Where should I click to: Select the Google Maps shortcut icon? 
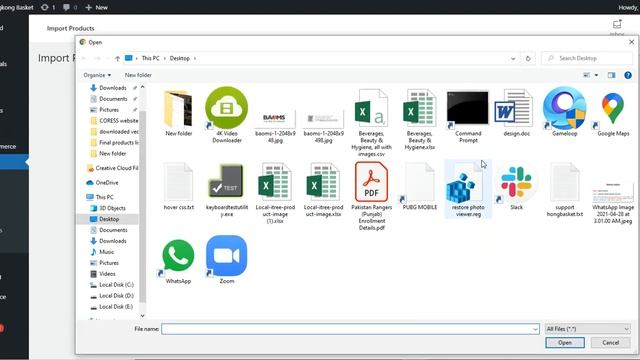[x=613, y=109]
